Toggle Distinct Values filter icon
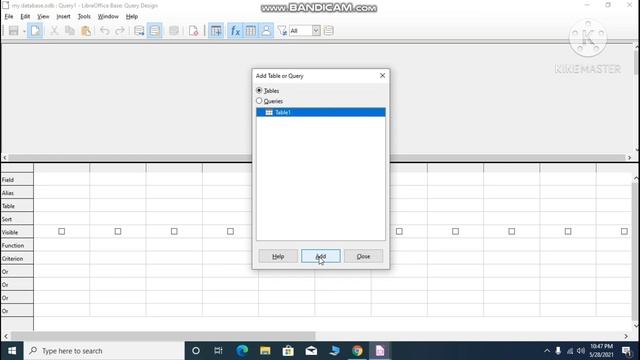Screen dimensions: 640x360 pyautogui.click(x=282, y=31)
